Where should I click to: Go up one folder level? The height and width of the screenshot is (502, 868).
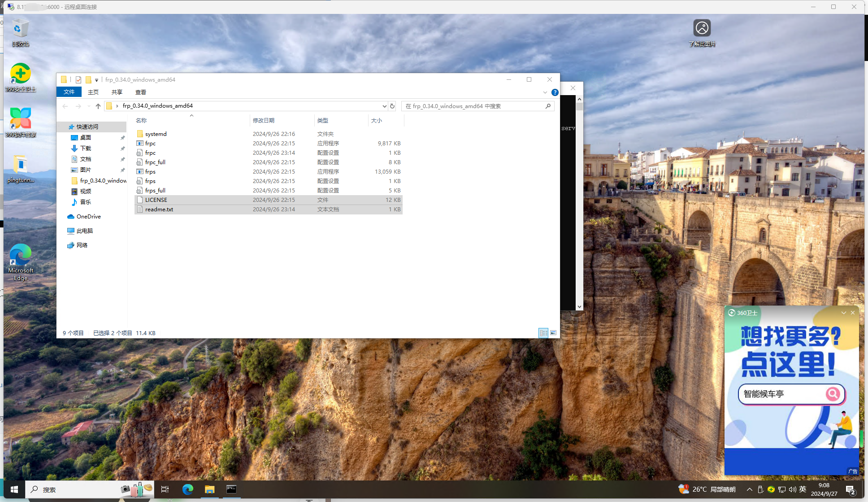pyautogui.click(x=98, y=106)
